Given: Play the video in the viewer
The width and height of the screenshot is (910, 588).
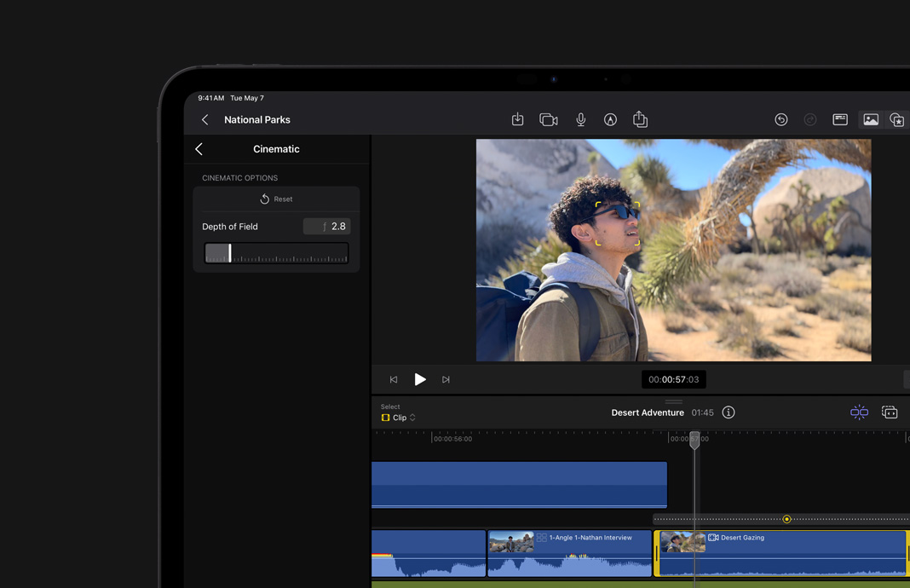Looking at the screenshot, I should pos(420,379).
